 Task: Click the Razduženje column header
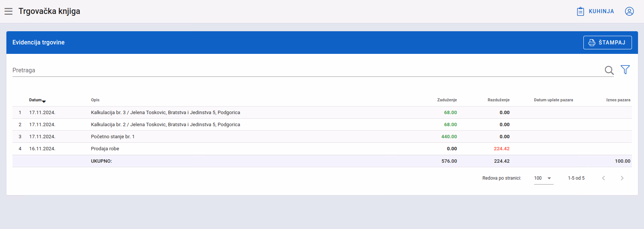(498, 100)
